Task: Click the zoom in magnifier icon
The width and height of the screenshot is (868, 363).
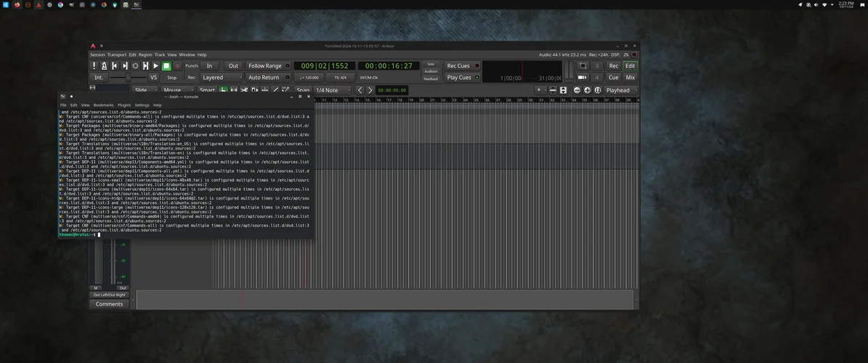Action: [587, 91]
